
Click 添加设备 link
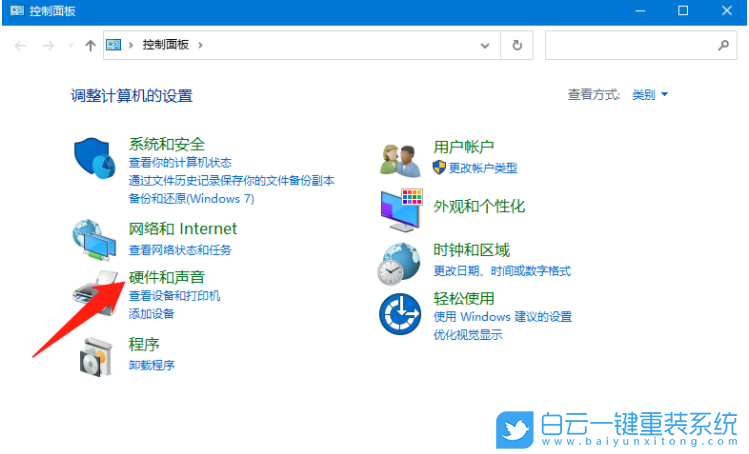pyautogui.click(x=151, y=314)
